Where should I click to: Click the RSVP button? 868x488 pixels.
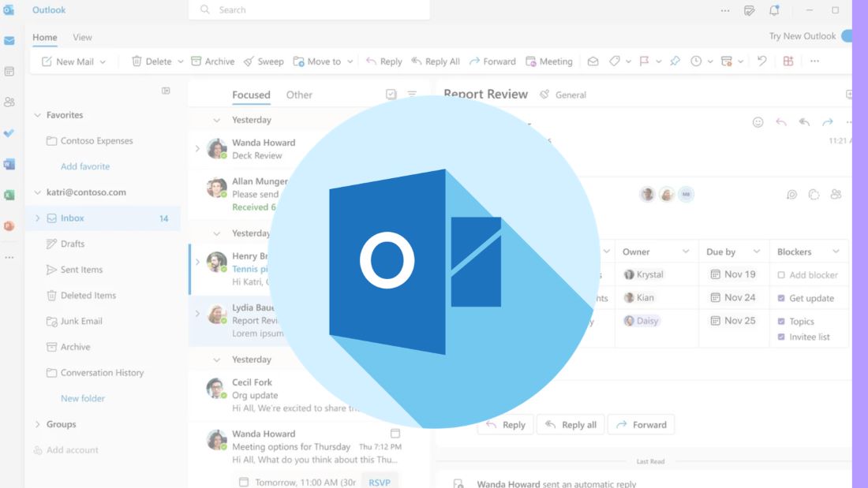tap(380, 482)
